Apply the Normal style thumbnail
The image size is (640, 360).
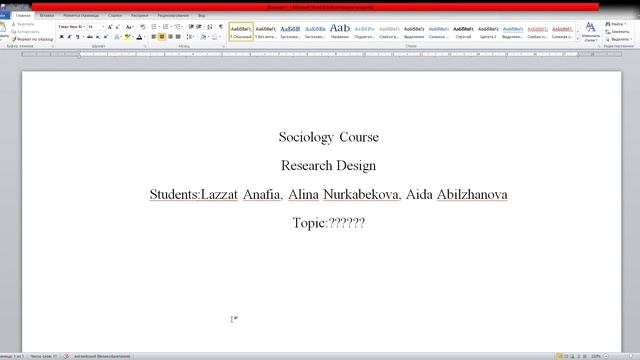(x=241, y=32)
